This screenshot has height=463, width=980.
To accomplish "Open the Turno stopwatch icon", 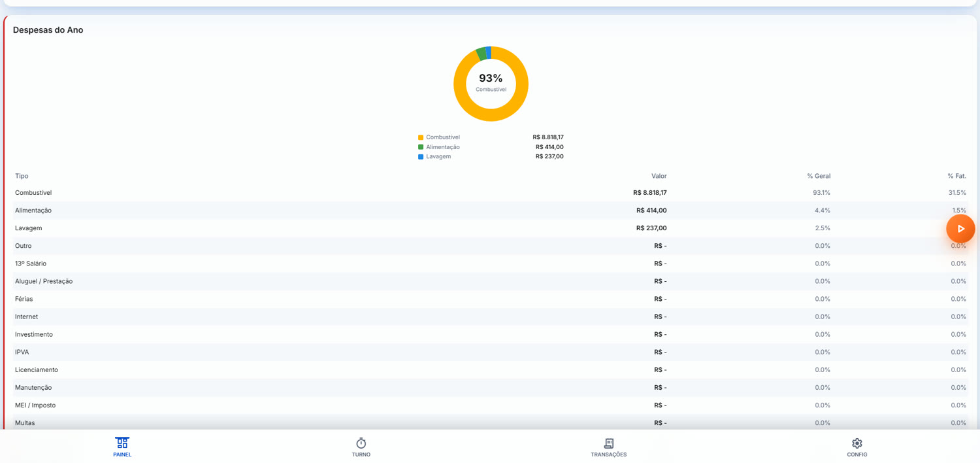I will click(361, 443).
